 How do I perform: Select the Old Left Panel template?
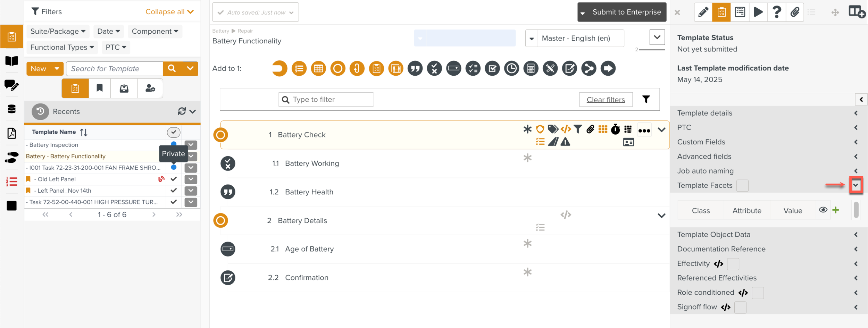click(x=57, y=179)
